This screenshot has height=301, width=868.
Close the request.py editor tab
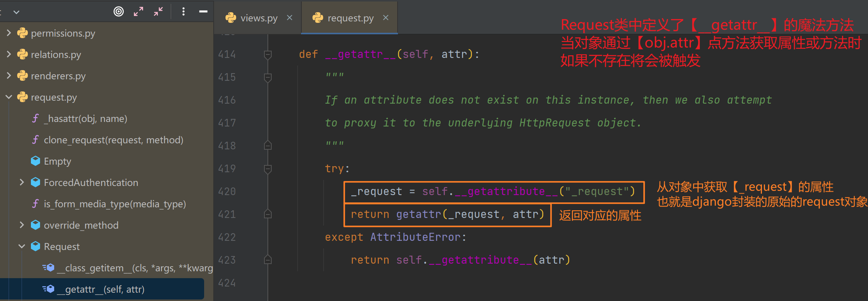[x=386, y=18]
